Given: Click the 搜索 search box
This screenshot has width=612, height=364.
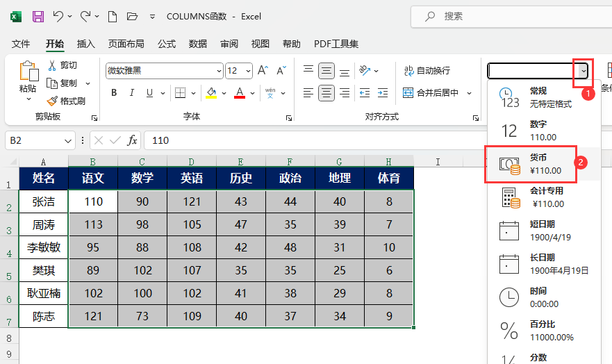Looking at the screenshot, I should (511, 17).
